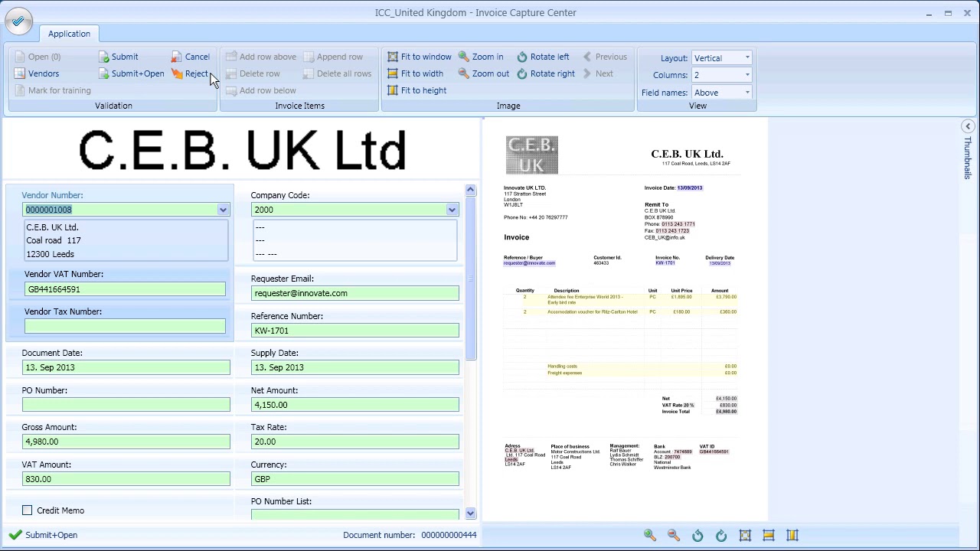Toggle the Credit Memo checkbox
Viewport: 980px width, 551px height.
click(x=28, y=510)
